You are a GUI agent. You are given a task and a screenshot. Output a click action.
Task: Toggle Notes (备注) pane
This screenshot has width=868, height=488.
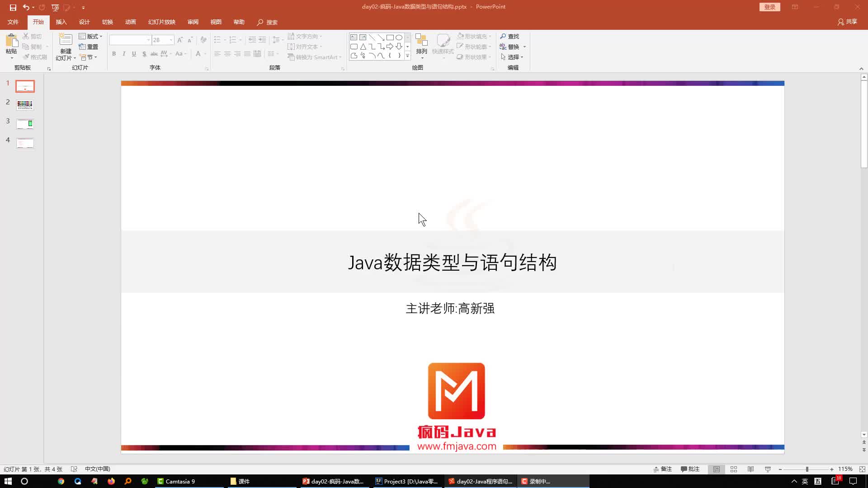tap(663, 469)
